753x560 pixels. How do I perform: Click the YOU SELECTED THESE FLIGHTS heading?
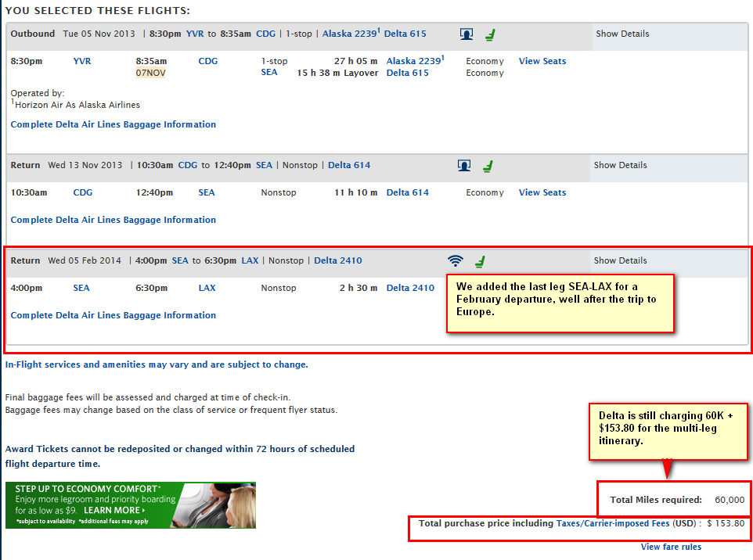tap(98, 10)
